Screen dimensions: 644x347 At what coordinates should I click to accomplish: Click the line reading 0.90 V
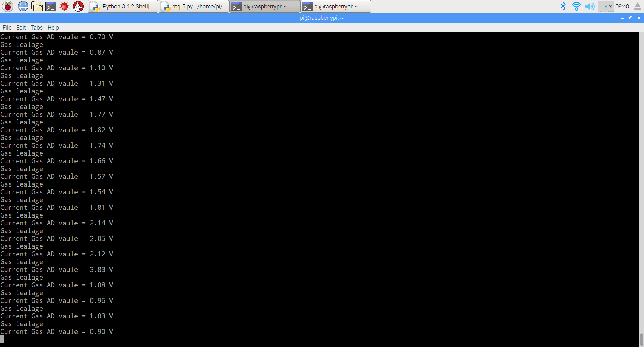[x=56, y=331]
